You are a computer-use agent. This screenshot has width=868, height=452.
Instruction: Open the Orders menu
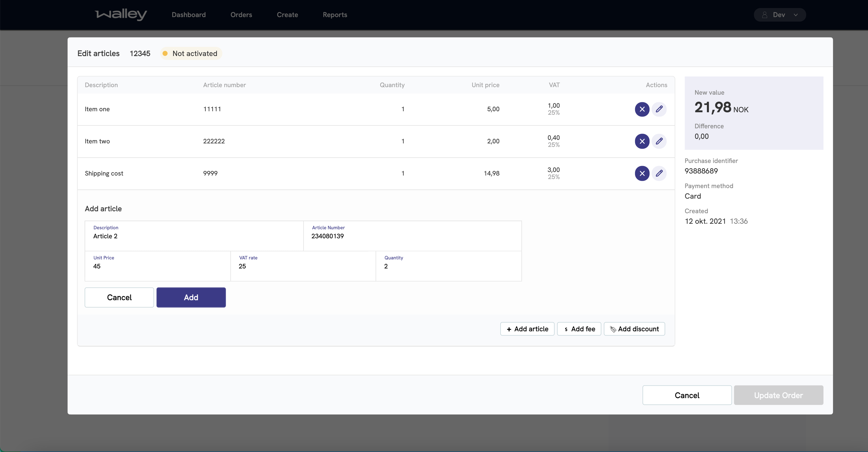click(x=241, y=15)
